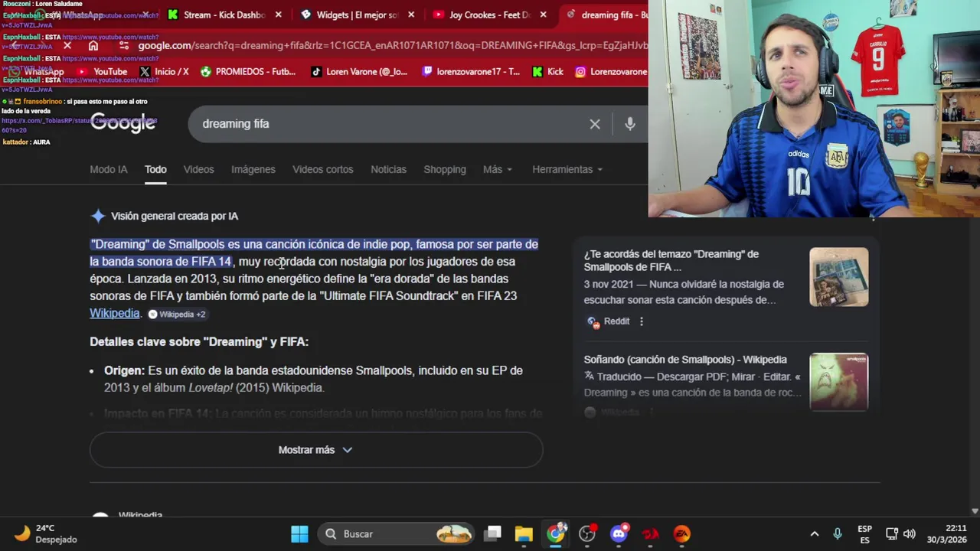The height and width of the screenshot is (551, 980).
Task: Click the Wikipedia link in AI overview
Action: 115,313
